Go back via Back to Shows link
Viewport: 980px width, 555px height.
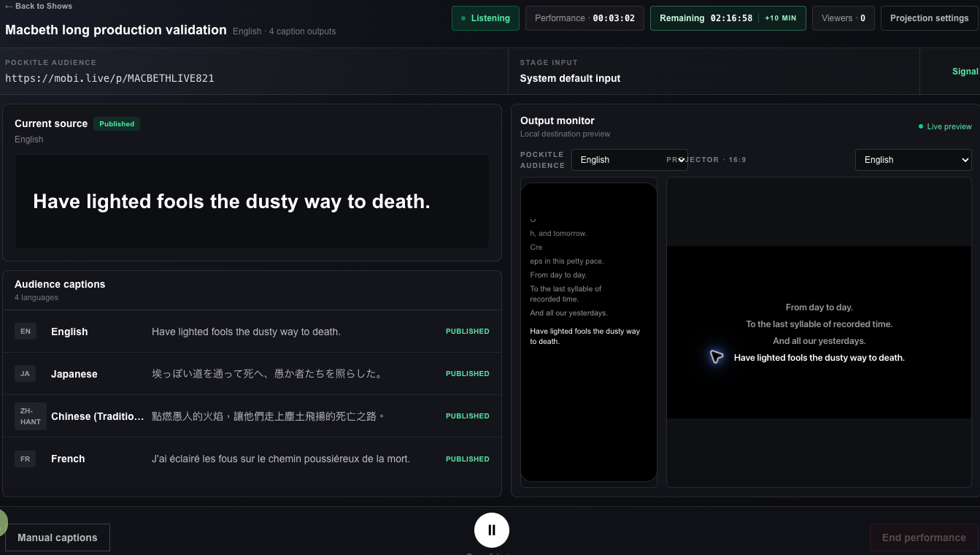(39, 6)
